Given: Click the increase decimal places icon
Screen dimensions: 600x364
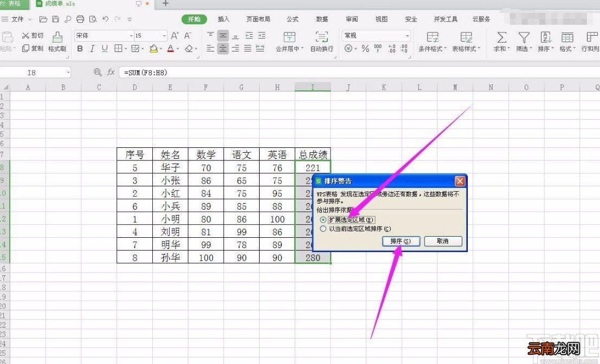Looking at the screenshot, I should point(392,49).
